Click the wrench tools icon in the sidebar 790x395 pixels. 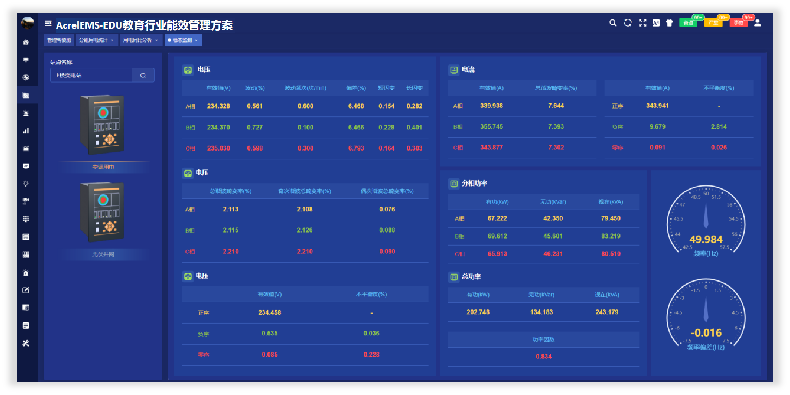(x=26, y=343)
